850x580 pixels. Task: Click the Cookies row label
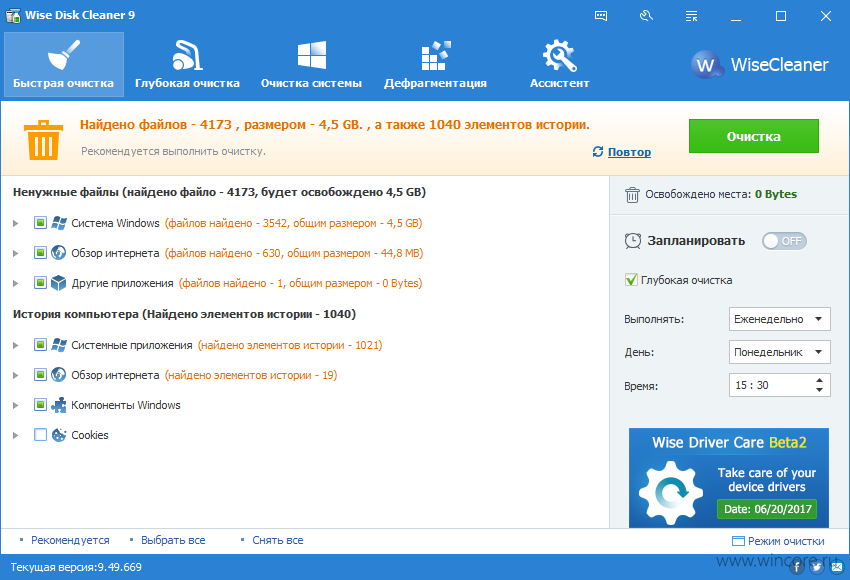[x=90, y=435]
